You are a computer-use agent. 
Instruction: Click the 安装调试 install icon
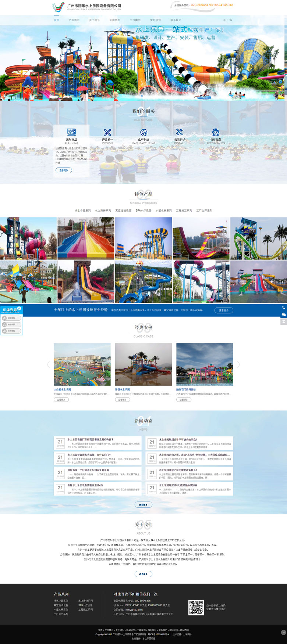tap(180, 132)
